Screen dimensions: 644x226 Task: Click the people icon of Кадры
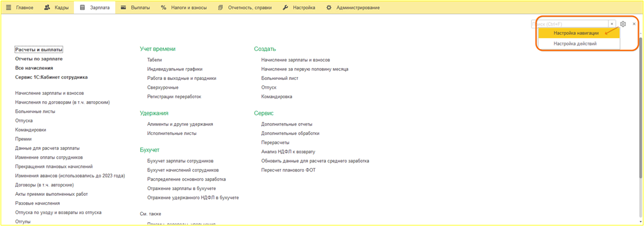[47, 8]
